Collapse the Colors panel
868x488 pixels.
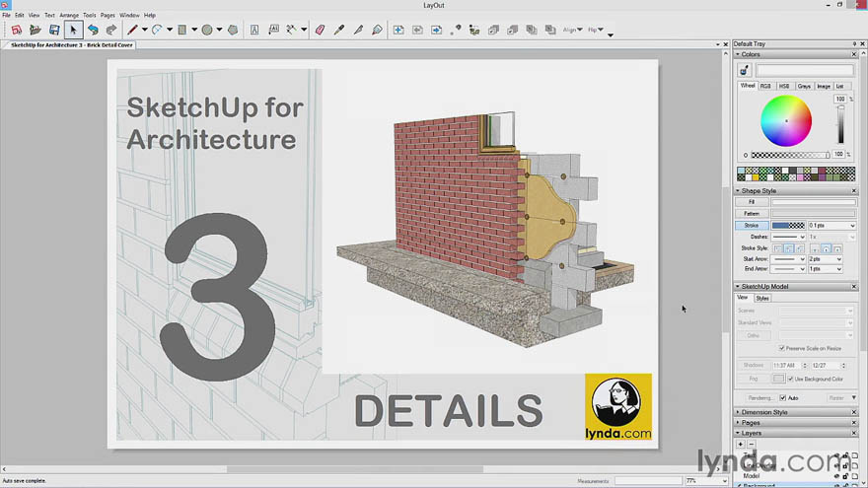click(738, 54)
